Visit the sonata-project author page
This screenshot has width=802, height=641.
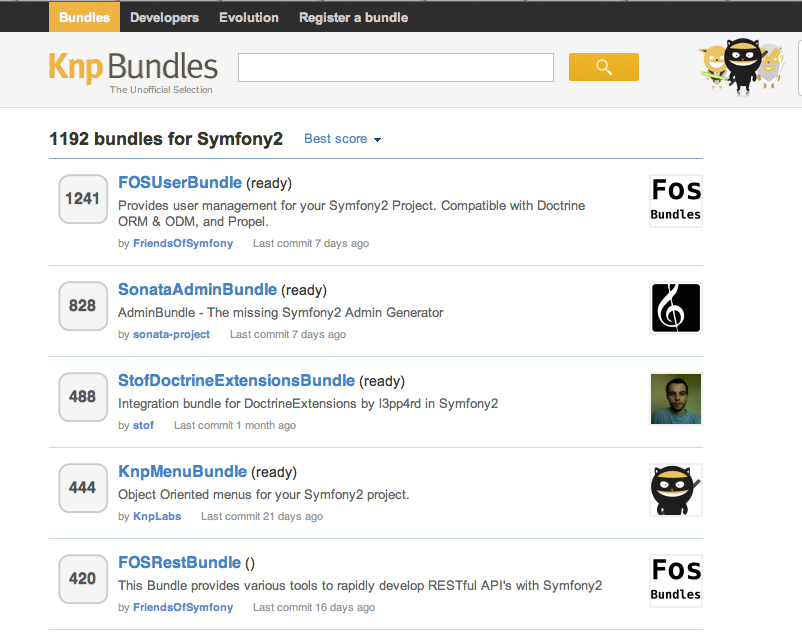coord(171,335)
